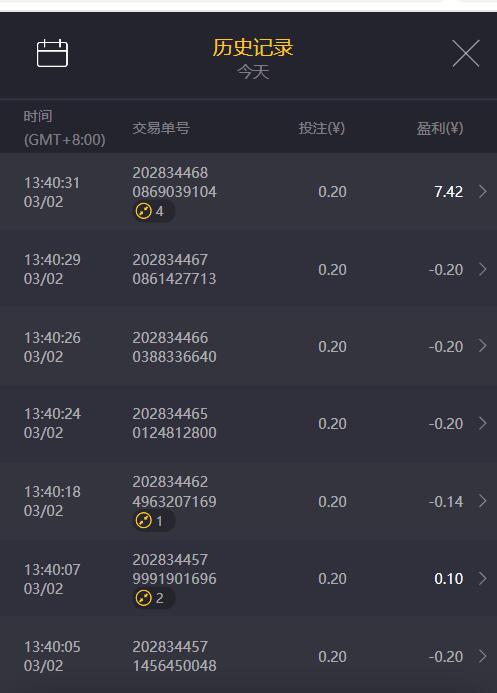Click the 交易单号 column header
The width and height of the screenshot is (497, 693).
pyautogui.click(x=161, y=128)
